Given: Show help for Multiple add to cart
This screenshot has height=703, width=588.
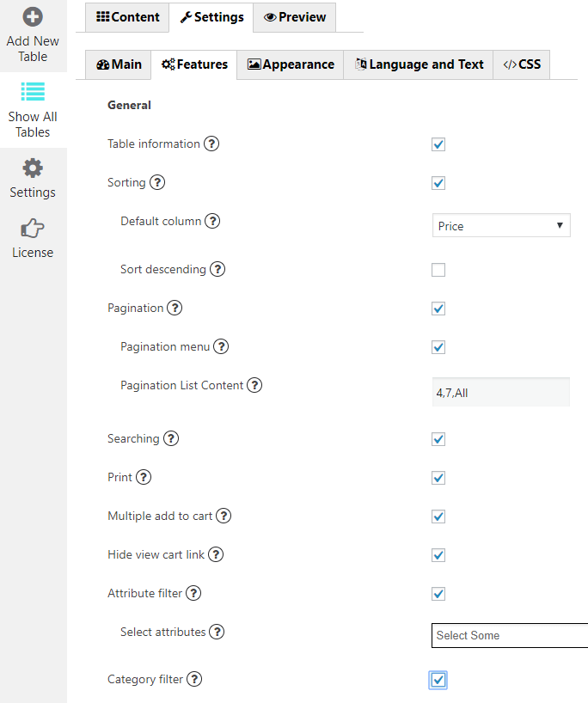Looking at the screenshot, I should point(224,516).
